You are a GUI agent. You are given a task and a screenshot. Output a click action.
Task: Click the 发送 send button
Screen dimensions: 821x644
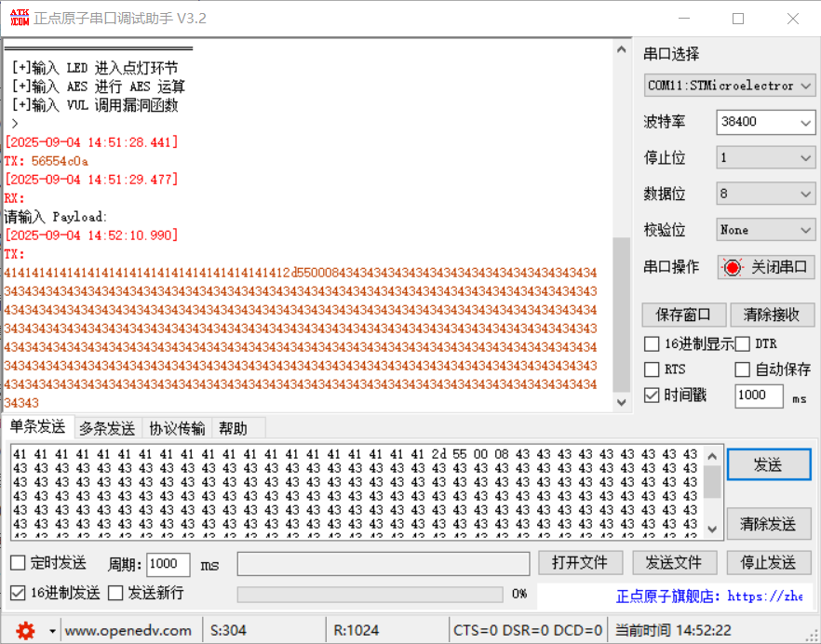(x=769, y=464)
